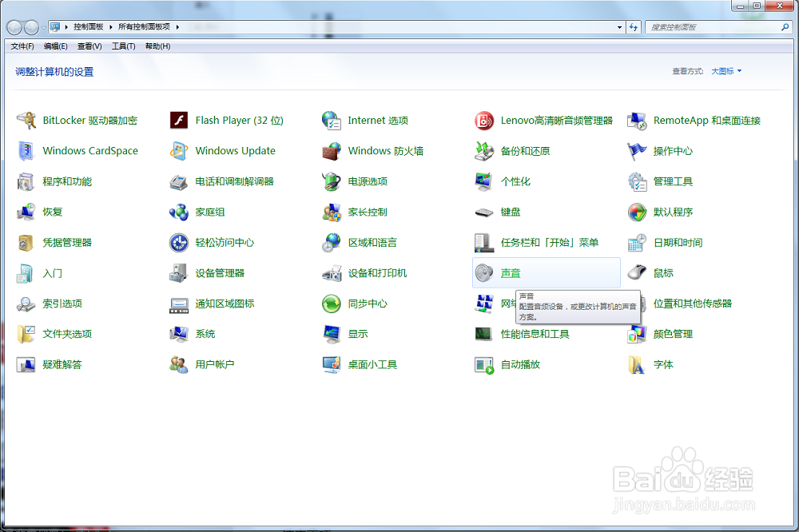The image size is (799, 532).
Task: Expand 查看方式 大图标 dropdown
Action: click(x=726, y=71)
